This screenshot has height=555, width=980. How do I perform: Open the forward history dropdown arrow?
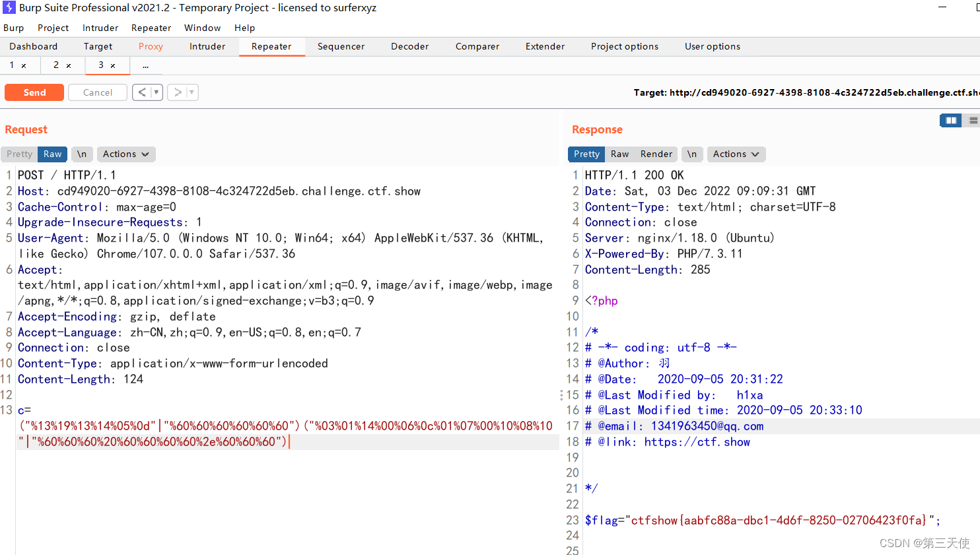coord(192,92)
